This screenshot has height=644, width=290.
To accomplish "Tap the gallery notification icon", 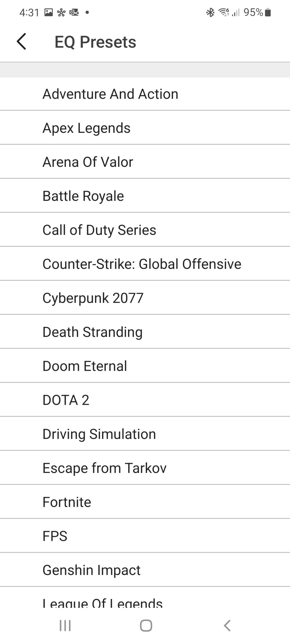I will pos(49,12).
